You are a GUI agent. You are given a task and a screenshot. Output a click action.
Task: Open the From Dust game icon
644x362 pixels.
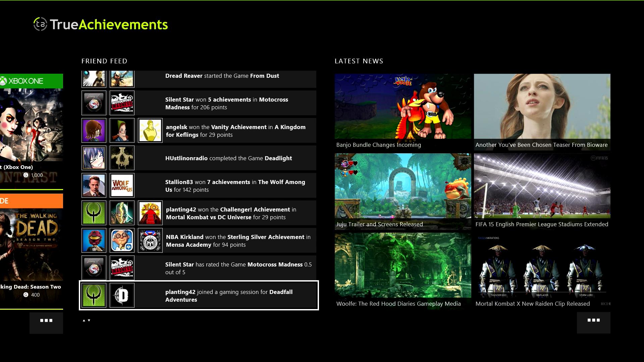pyautogui.click(x=122, y=78)
